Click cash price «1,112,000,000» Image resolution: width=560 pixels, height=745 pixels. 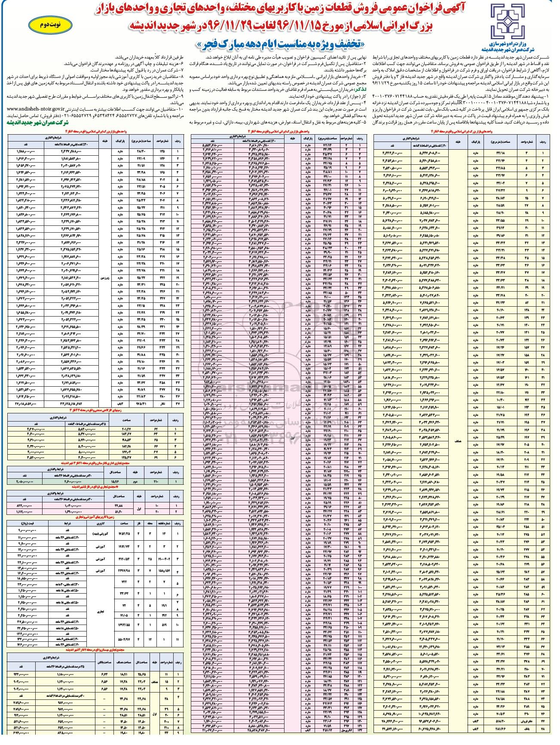tap(24, 512)
